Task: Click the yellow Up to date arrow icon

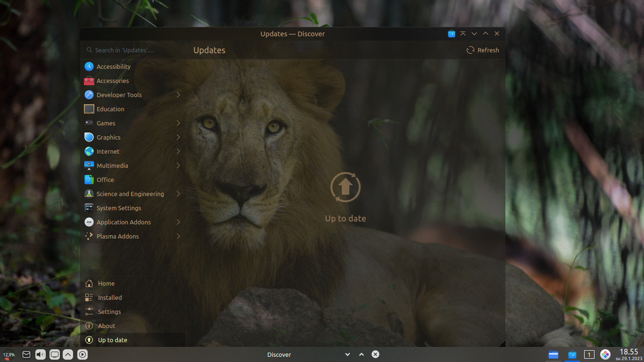Action: [x=89, y=340]
